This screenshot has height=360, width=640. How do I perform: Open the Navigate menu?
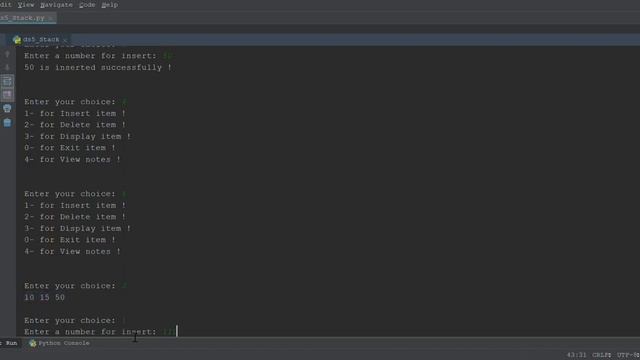pos(56,5)
